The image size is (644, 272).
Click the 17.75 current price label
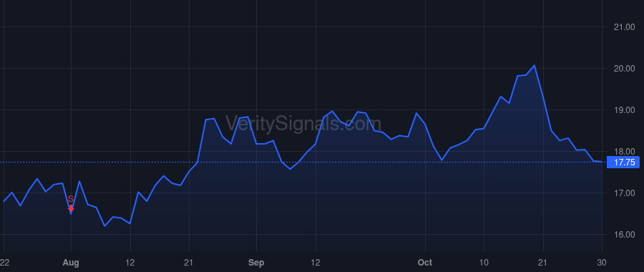[623, 162]
